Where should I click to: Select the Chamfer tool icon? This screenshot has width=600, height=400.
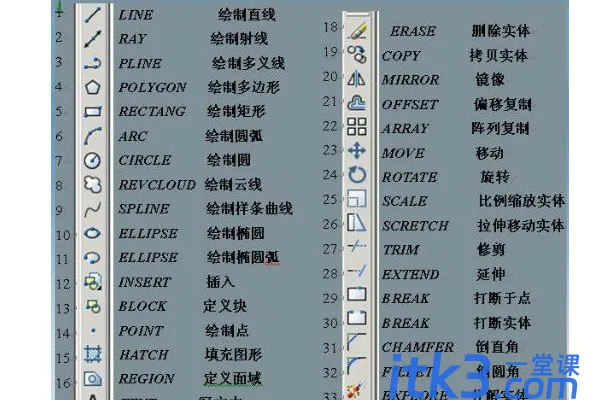click(357, 342)
